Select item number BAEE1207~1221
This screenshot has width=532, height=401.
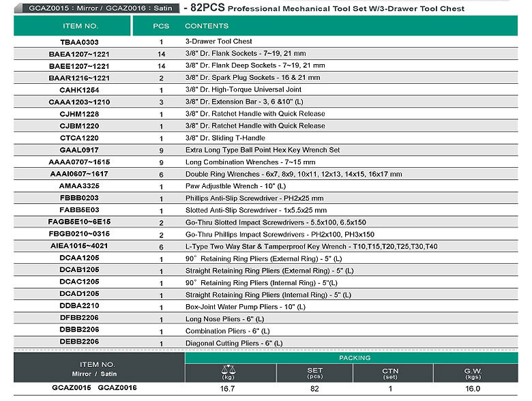tap(79, 66)
